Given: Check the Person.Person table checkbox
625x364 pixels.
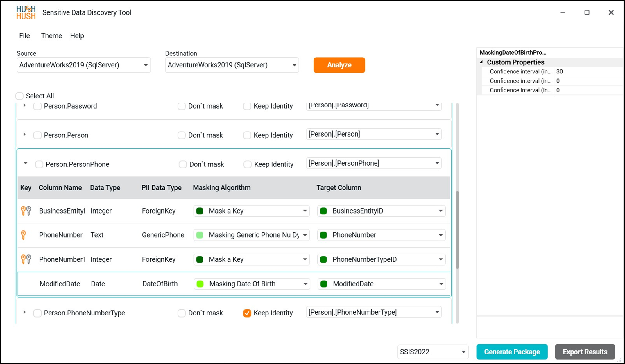Looking at the screenshot, I should click(37, 135).
